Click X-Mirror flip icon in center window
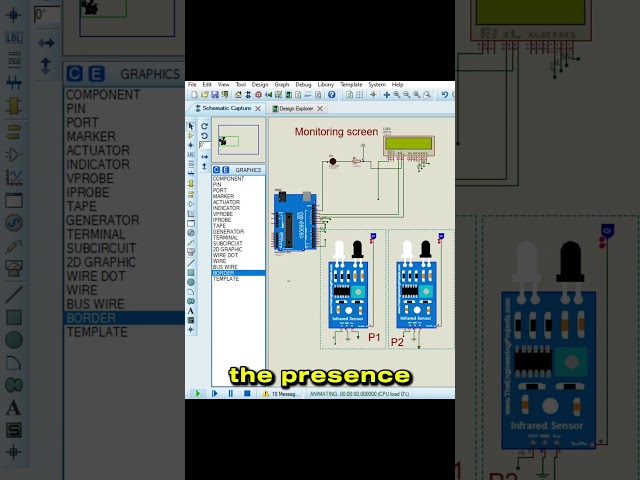Viewport: 640px width, 480px height. click(x=204, y=157)
